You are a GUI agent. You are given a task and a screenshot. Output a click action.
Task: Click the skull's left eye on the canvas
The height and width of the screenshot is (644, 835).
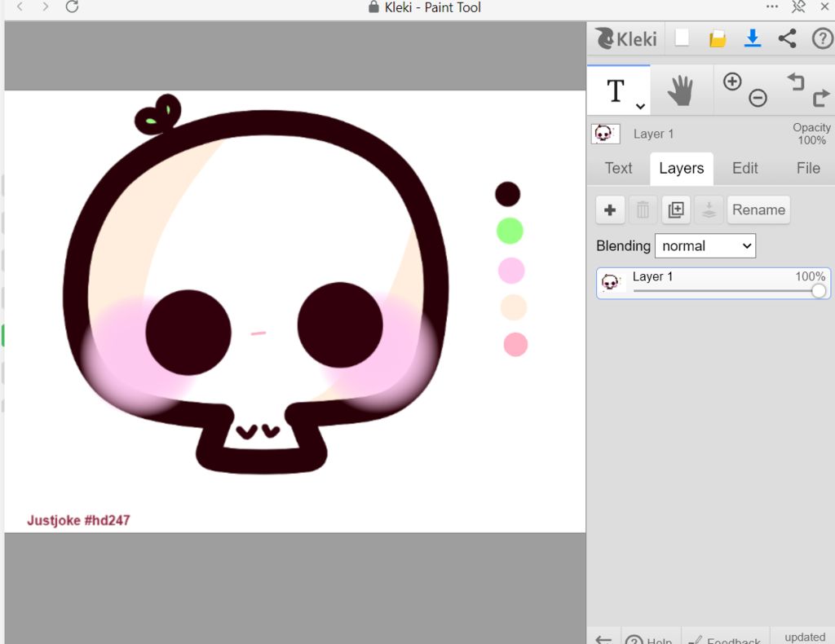pos(188,333)
